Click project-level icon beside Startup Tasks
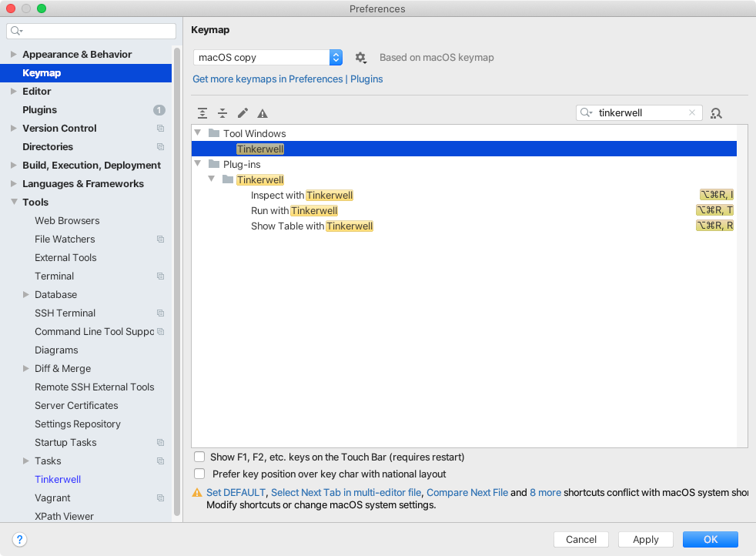Screen dimensions: 756x556 [161, 442]
